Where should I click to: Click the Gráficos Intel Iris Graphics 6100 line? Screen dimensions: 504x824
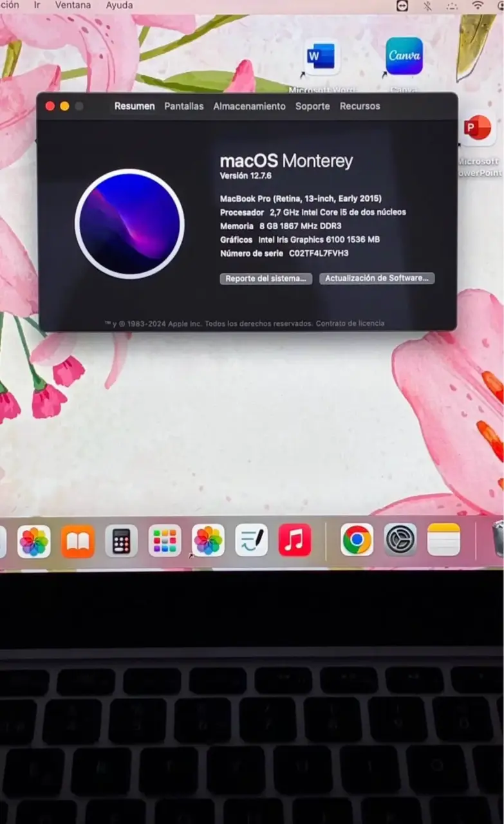(300, 239)
